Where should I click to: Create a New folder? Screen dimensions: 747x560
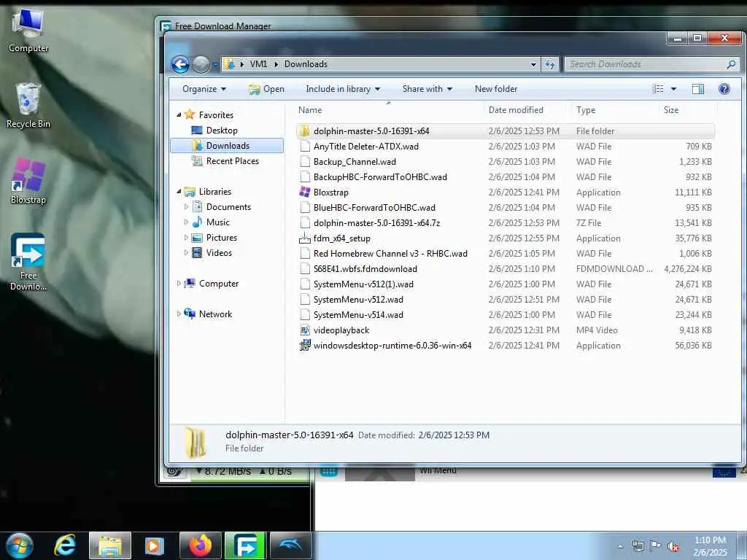[x=496, y=89]
